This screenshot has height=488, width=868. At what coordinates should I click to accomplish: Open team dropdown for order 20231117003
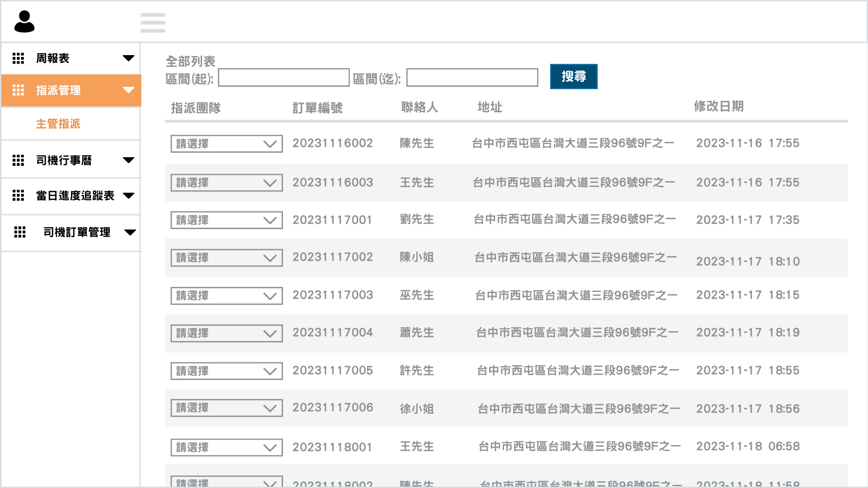tap(226, 296)
